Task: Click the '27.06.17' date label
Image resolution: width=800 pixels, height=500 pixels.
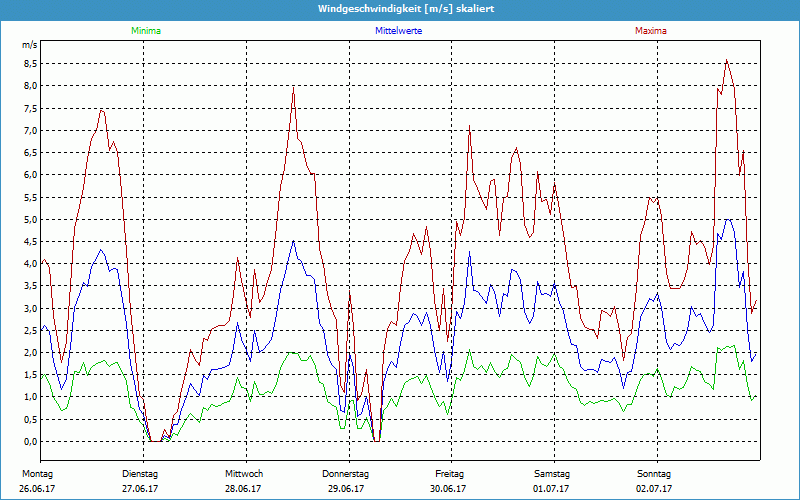Action: coord(140,489)
